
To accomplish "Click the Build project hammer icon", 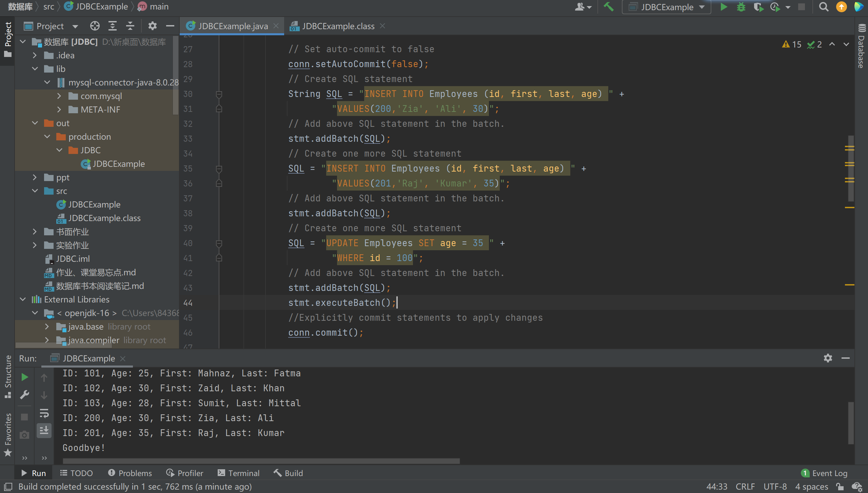I will click(x=609, y=7).
